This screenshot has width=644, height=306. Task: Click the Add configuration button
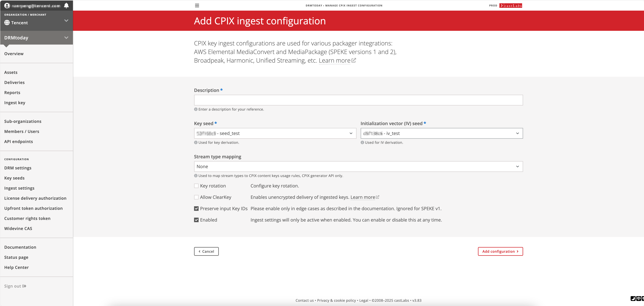(500, 251)
